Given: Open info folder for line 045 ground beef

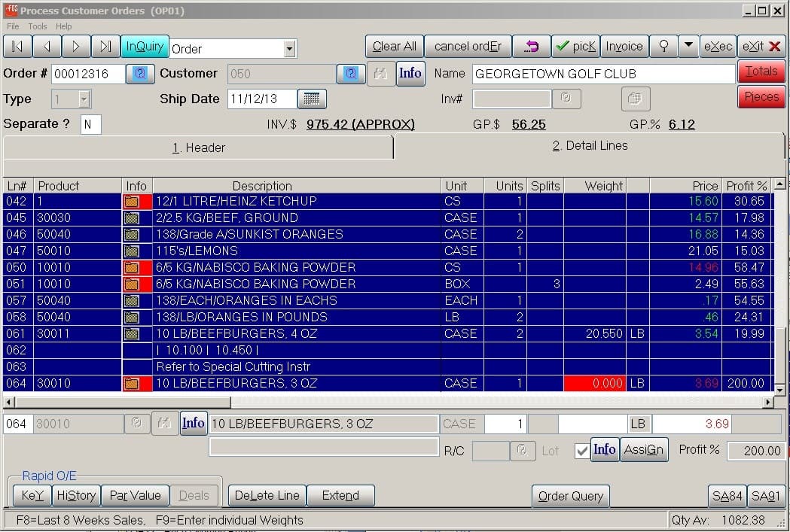Looking at the screenshot, I should (x=132, y=218).
